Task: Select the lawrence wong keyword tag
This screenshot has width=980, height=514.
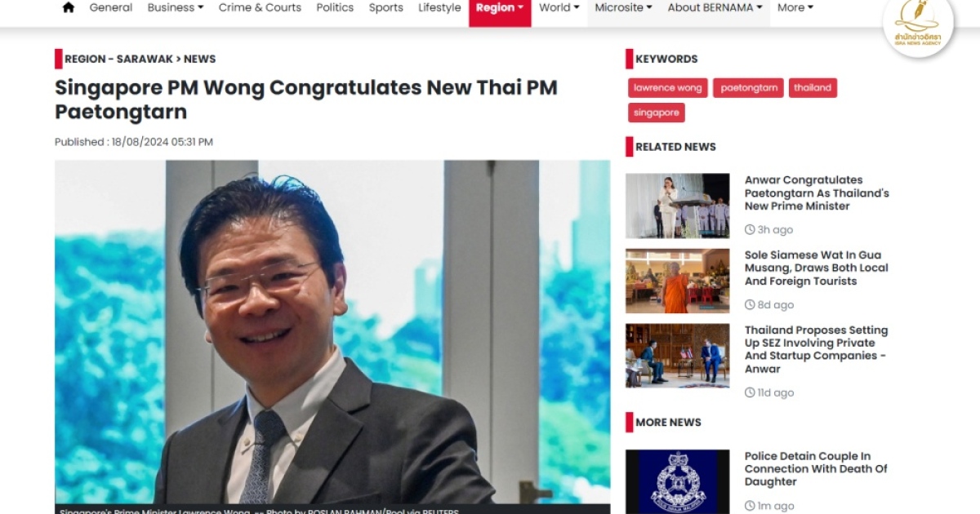Action: click(668, 88)
